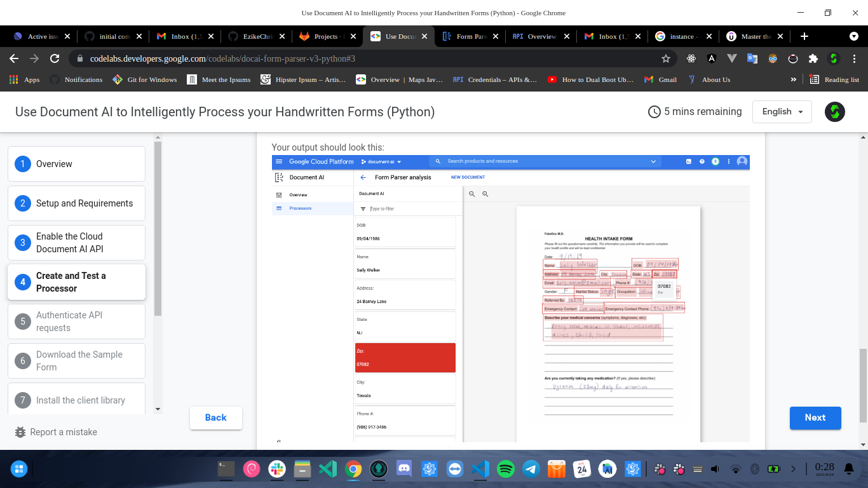Screen dimensions: 868x488
Task: Expand the system tray with the arrow
Action: pos(793,470)
